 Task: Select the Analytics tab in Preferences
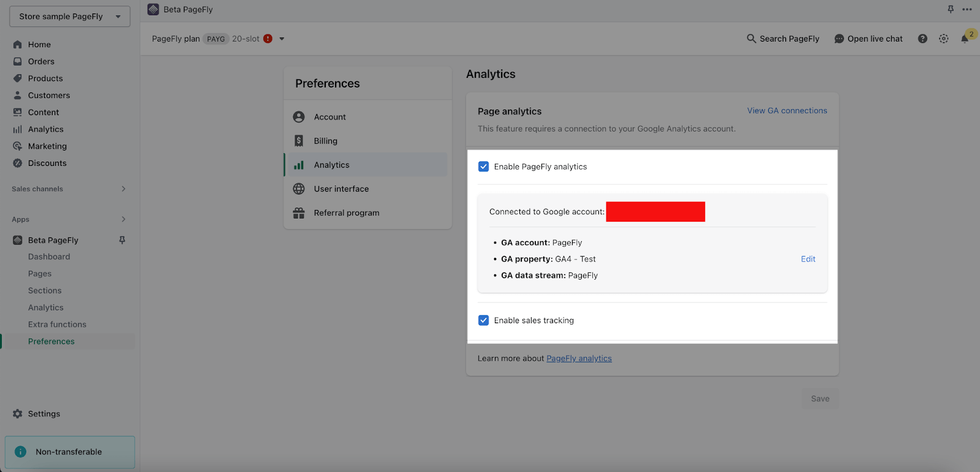[366, 165]
